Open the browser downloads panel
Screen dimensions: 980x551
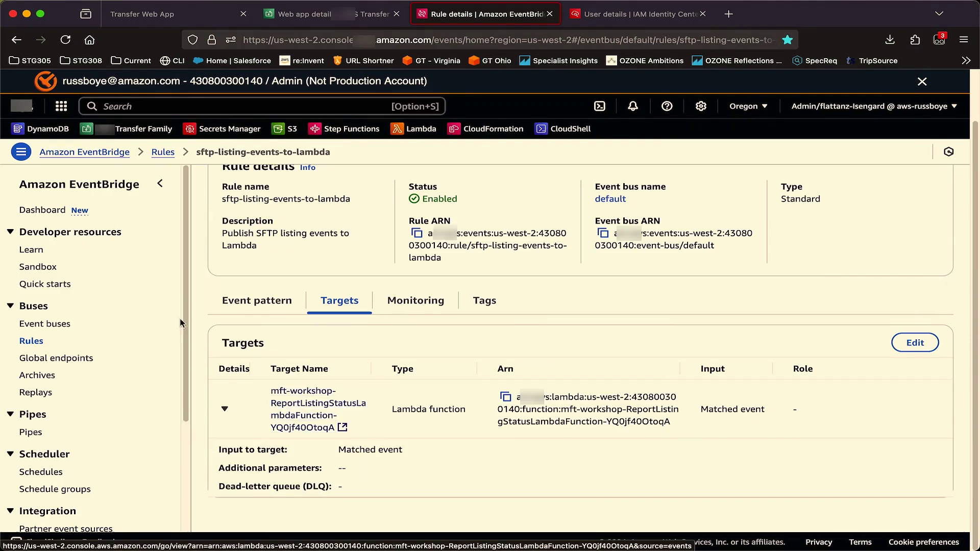click(890, 39)
